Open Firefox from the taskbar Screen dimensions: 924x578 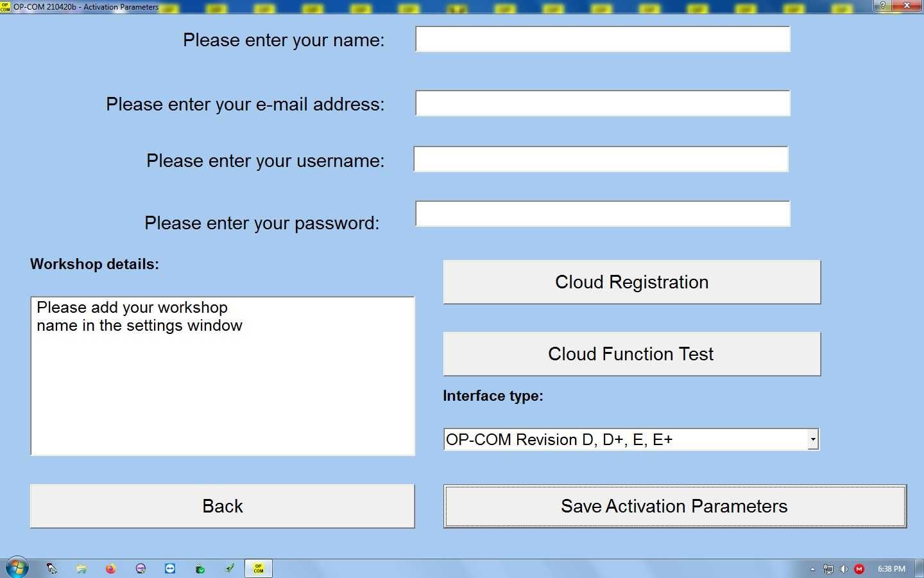tap(111, 568)
